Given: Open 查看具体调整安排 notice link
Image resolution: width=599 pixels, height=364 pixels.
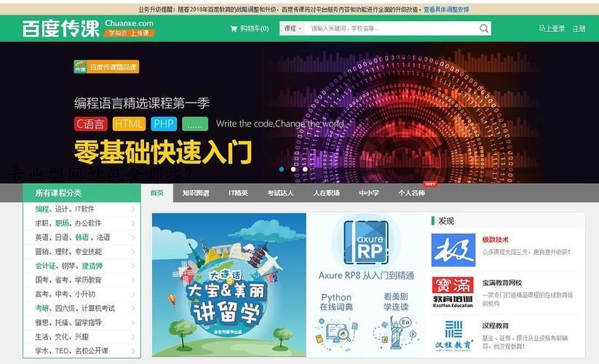Looking at the screenshot, I should (x=446, y=9).
